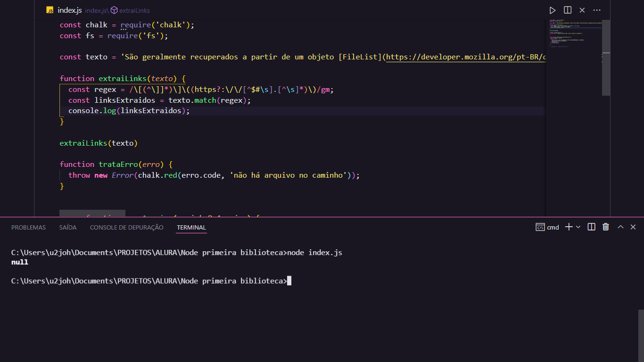Screen dimensions: 644x362
Task: Kill the terminal with trash icon
Action: (x=606, y=227)
